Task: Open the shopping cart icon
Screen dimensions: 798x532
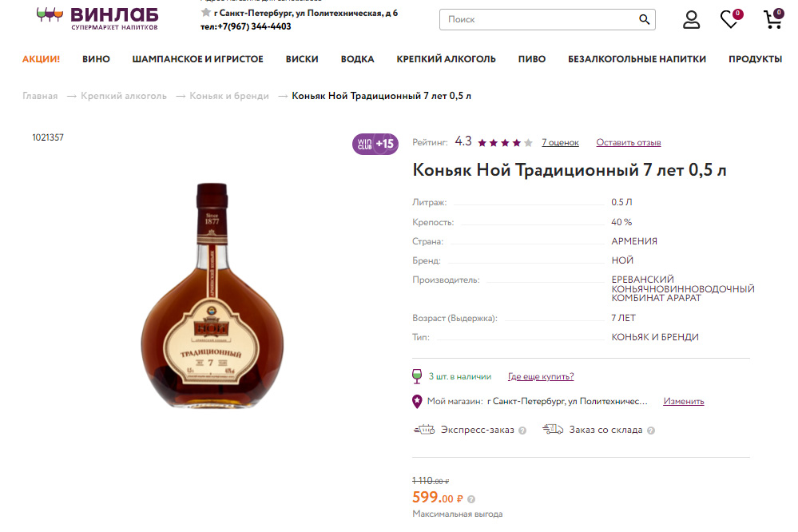Action: [x=772, y=20]
